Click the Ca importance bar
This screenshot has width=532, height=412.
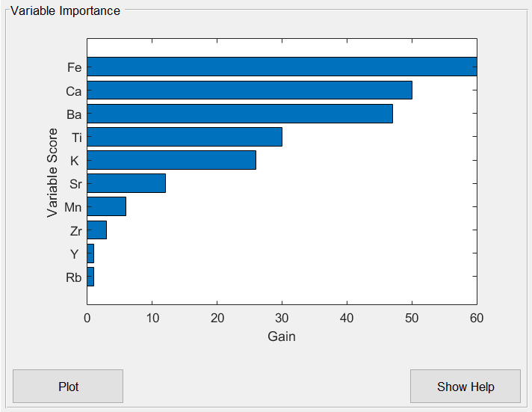click(250, 90)
